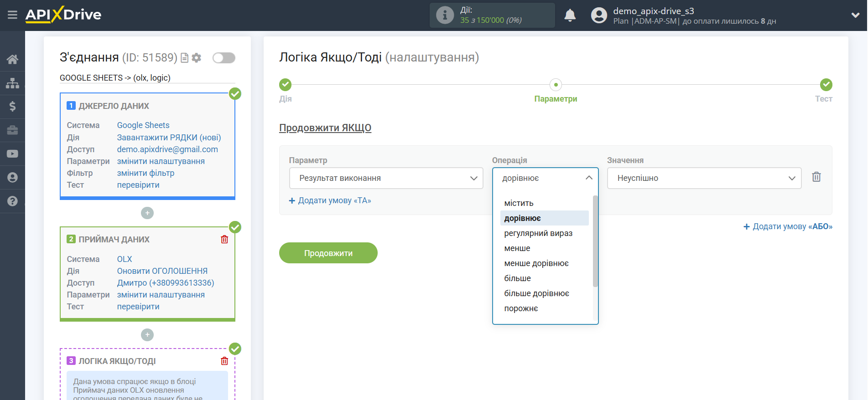The image size is (868, 400).
Task: Delete the OLX data receiver block
Action: coord(224,239)
